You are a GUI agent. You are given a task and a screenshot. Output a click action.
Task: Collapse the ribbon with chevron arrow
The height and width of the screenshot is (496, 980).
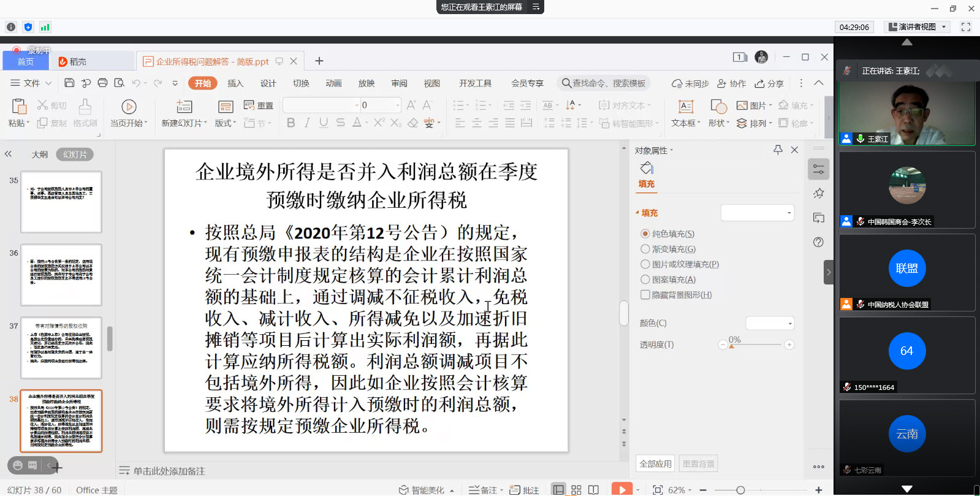coord(819,83)
